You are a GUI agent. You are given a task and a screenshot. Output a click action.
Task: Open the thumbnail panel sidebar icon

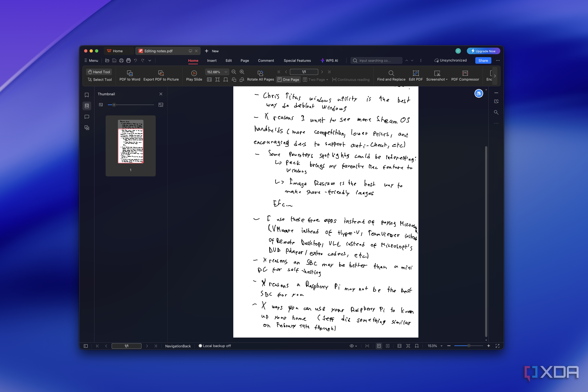pos(87,106)
